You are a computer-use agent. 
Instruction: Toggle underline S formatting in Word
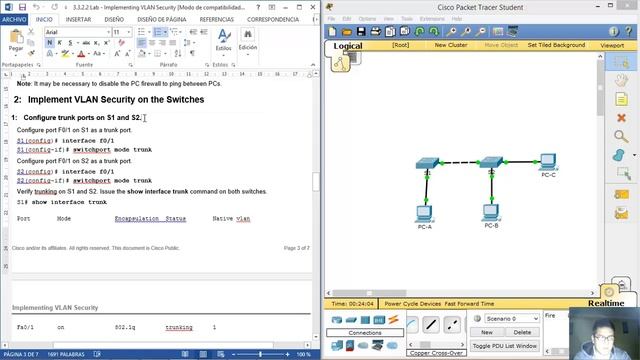pos(70,42)
